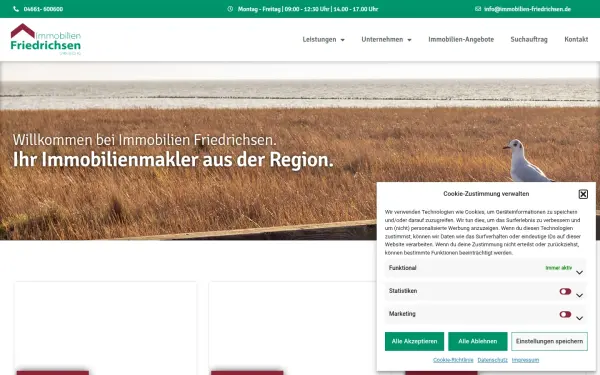Click the opening hours Montag - Freitag text
The width and height of the screenshot is (600, 375).
coord(308,9)
